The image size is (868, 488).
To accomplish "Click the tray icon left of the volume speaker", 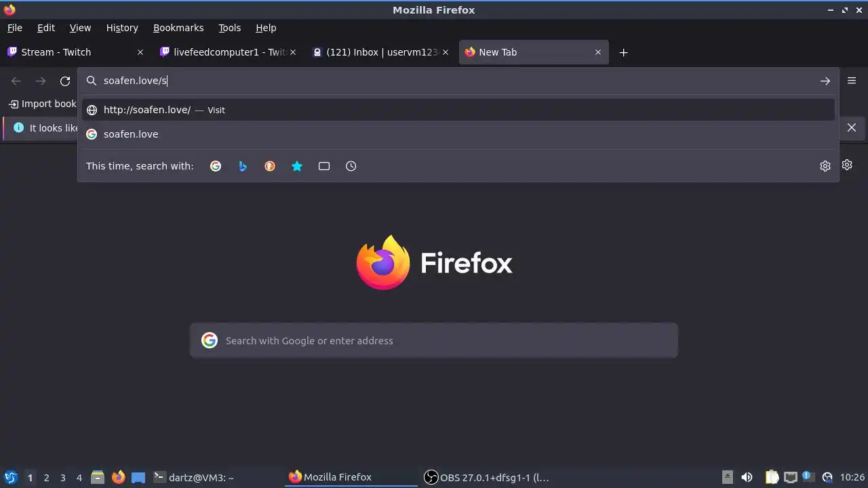I will click(728, 477).
